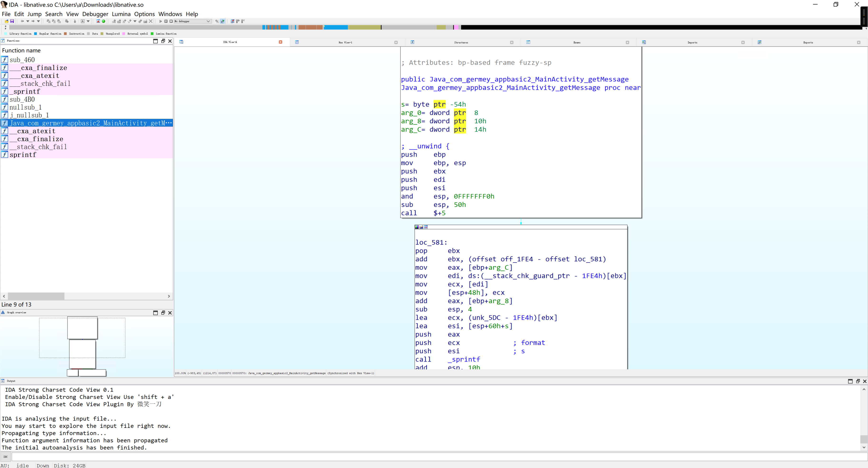Open the forward navigation history arrow
Viewport: 868px width, 468px height.
tap(39, 21)
